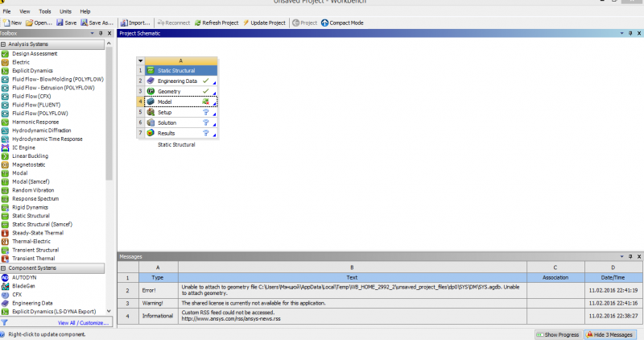Click the View All / Customize link

[x=84, y=323]
